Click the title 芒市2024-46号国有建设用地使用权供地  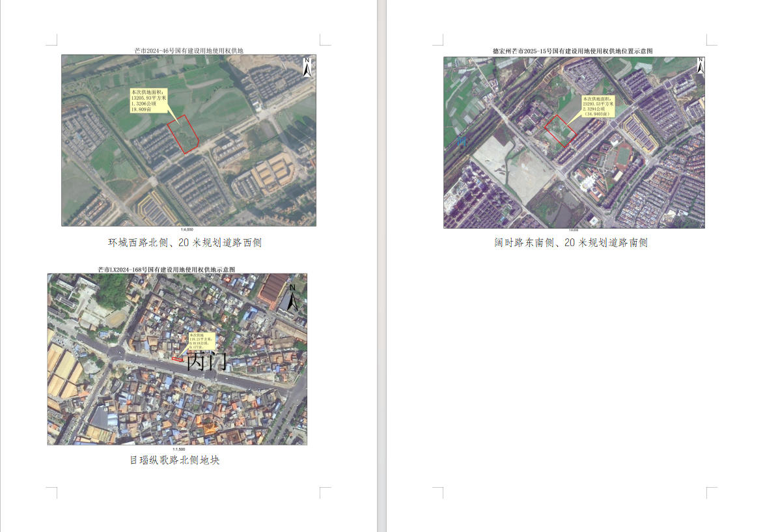coord(188,50)
